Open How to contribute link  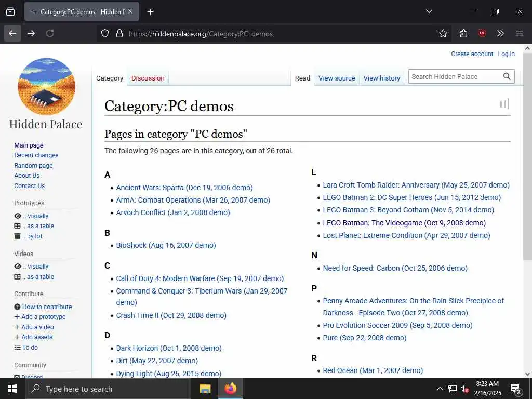coord(43,307)
